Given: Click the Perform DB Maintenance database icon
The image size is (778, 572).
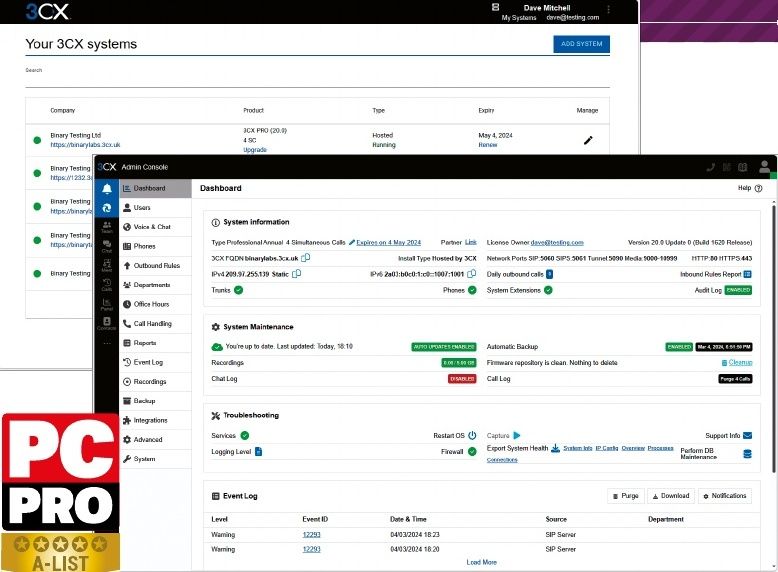Looking at the screenshot, I should pos(747,454).
